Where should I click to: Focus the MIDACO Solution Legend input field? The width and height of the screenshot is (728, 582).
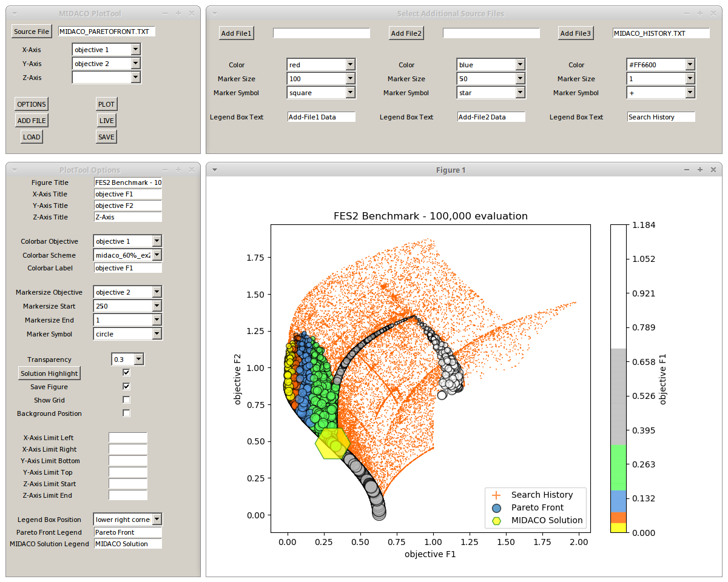128,544
